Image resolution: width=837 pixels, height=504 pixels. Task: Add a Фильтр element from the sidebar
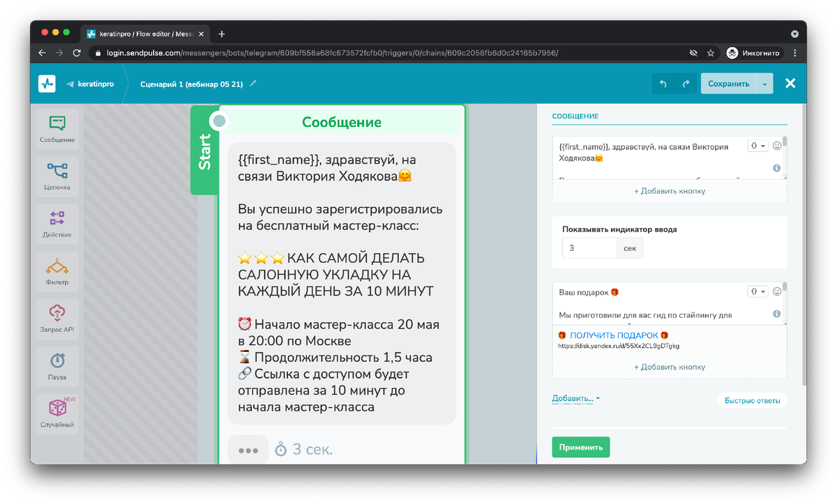(x=57, y=271)
